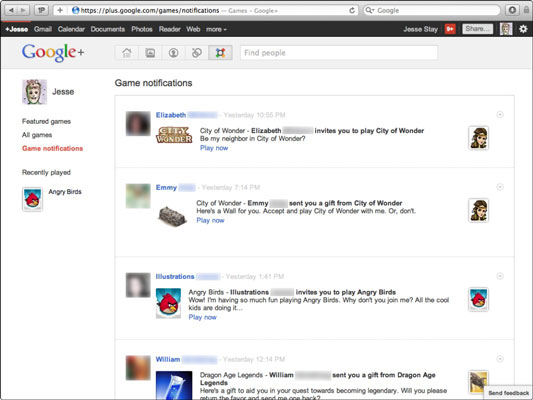Focus the Find people search field

click(339, 53)
